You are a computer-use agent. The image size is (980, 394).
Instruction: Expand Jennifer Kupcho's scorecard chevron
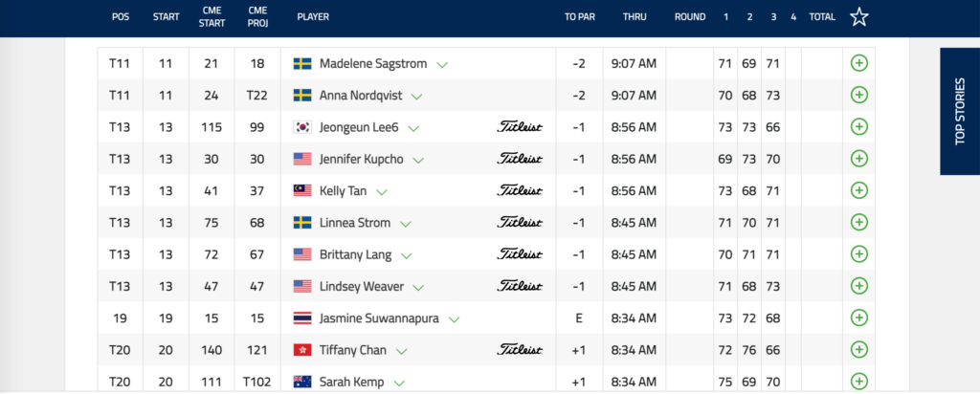pos(418,161)
